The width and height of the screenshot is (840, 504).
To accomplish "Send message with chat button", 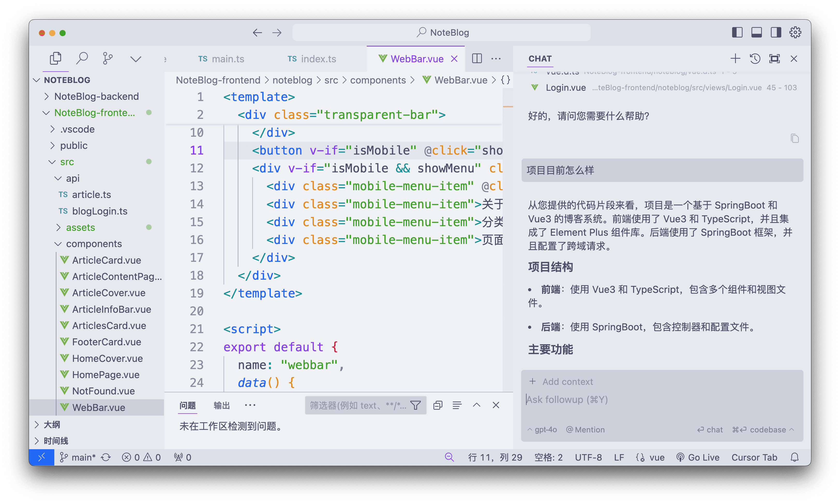I will coord(710,430).
